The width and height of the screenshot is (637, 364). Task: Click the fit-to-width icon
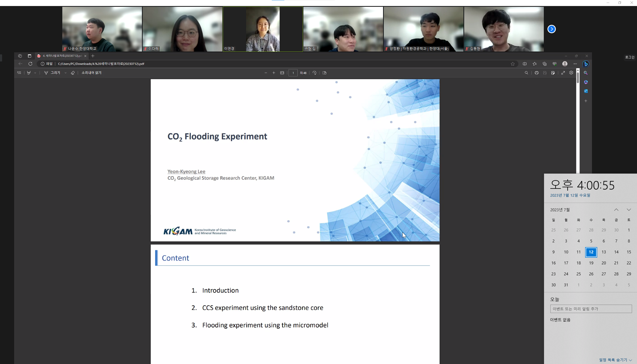click(282, 73)
